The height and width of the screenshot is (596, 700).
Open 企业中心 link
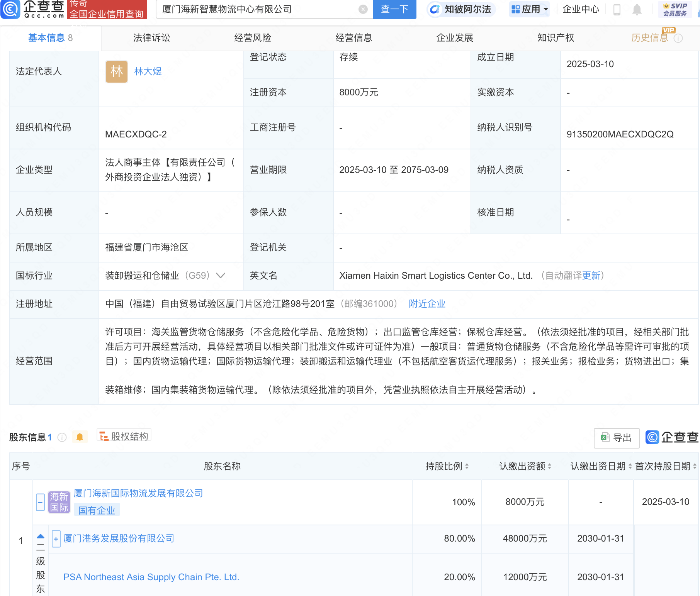[581, 9]
